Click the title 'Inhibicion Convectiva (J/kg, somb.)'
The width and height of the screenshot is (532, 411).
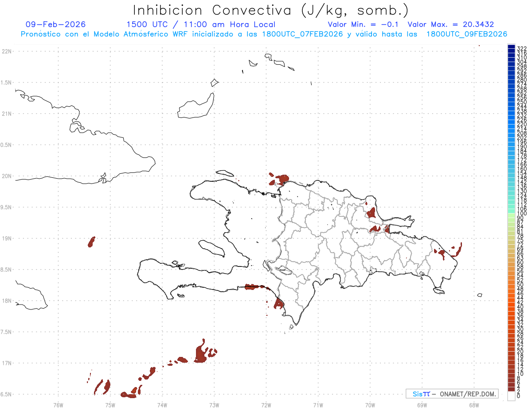click(270, 11)
